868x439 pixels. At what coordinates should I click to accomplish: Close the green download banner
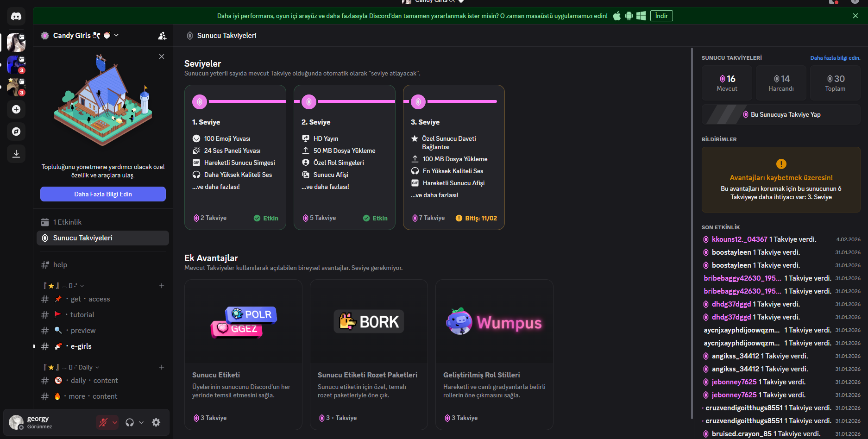click(855, 16)
